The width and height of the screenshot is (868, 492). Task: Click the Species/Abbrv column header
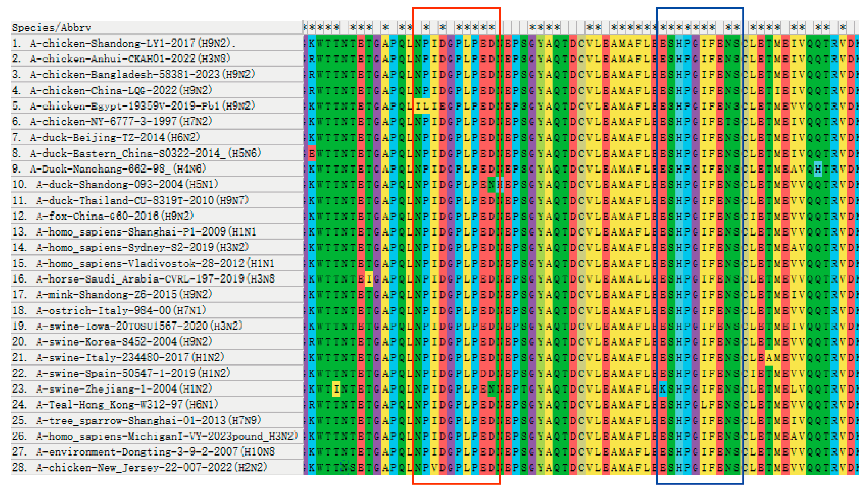click(51, 27)
